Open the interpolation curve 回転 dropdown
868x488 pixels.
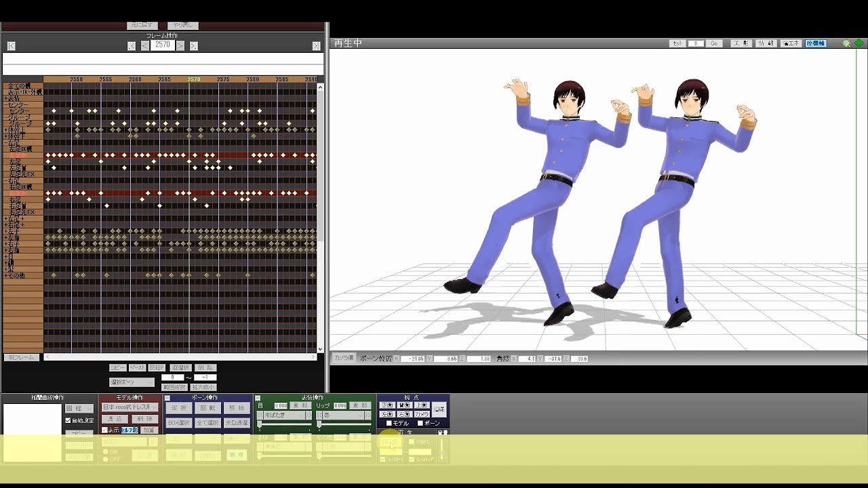[79, 409]
